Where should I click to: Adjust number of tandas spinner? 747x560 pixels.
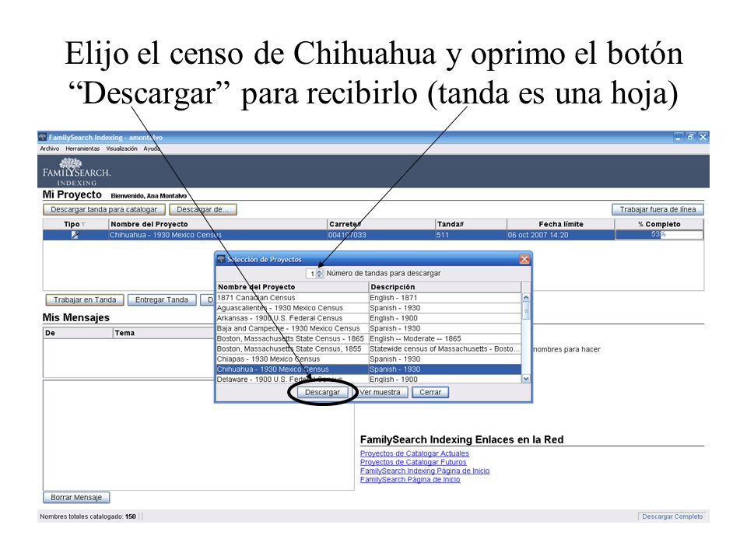319,274
